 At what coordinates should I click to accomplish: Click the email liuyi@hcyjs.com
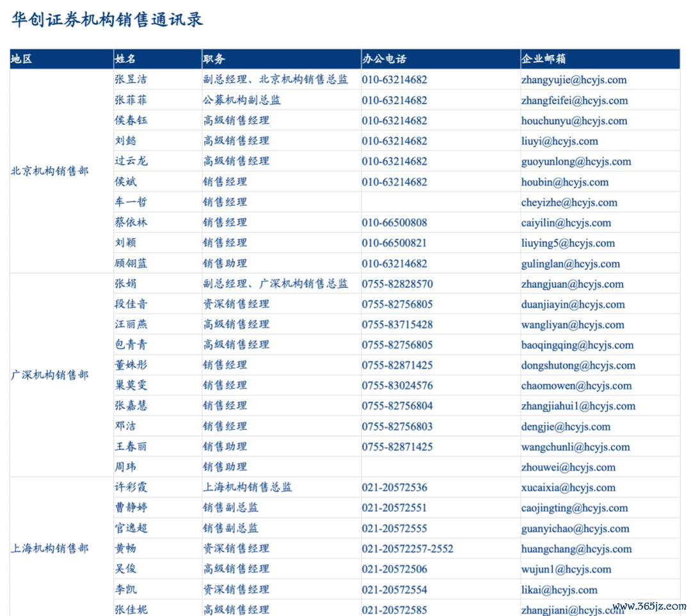(x=560, y=141)
